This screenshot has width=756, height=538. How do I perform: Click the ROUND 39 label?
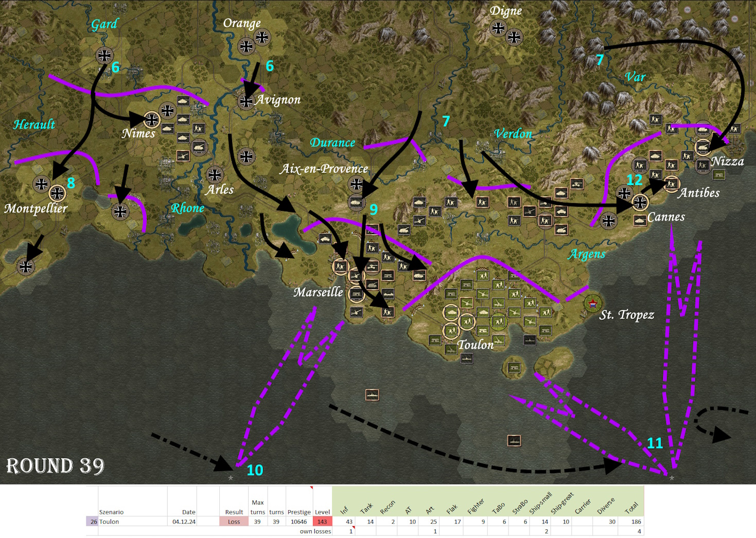[55, 465]
